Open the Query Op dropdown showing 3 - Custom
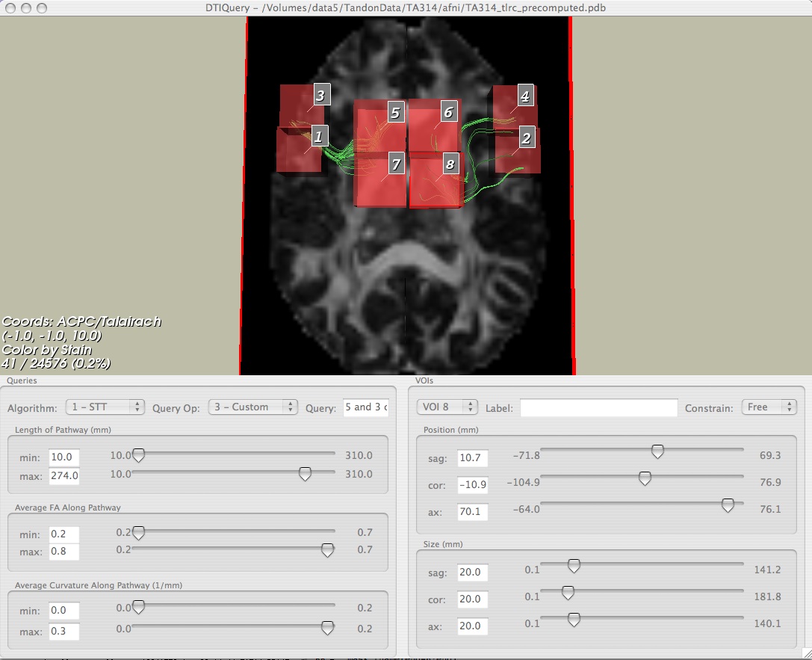The image size is (812, 660). (253, 407)
